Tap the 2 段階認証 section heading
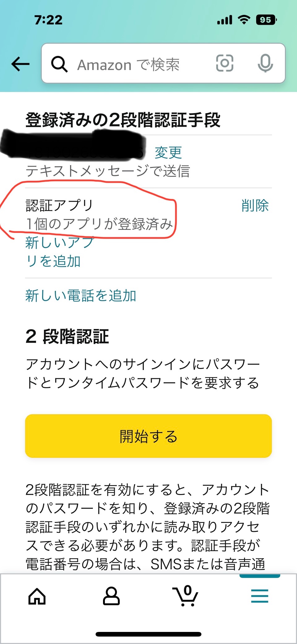Viewport: 297px width, 644px height. coord(67,337)
